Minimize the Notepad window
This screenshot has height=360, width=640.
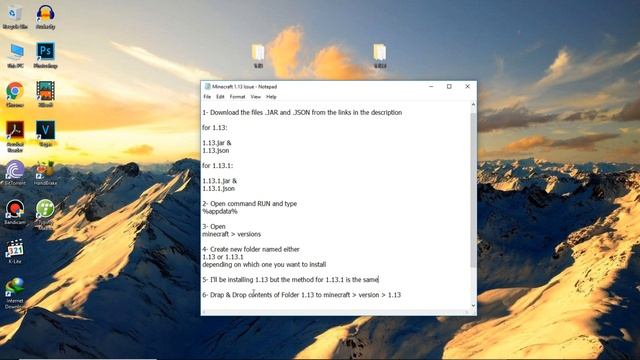[x=431, y=87]
